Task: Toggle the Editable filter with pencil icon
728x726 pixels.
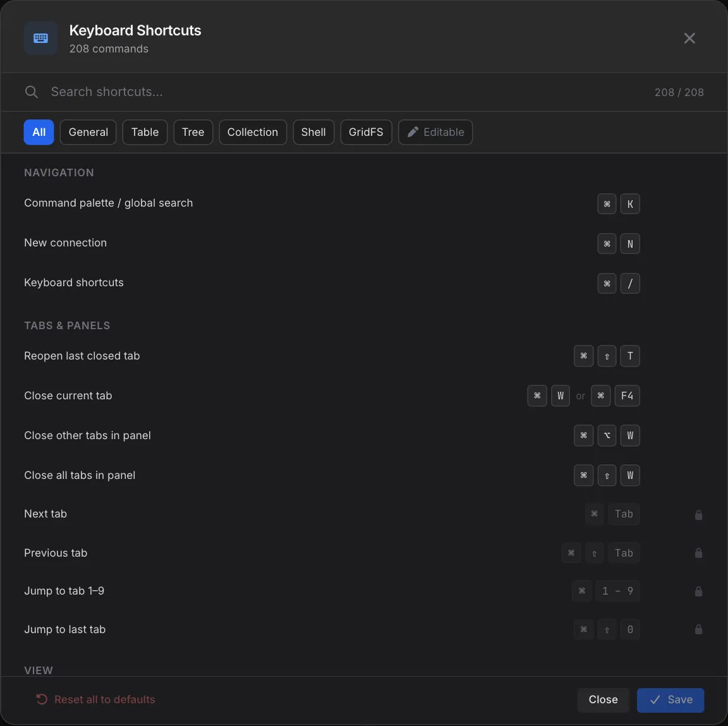Action: [x=435, y=132]
